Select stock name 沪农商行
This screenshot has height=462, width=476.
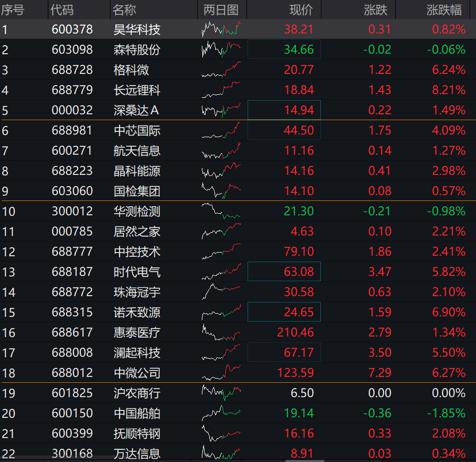tap(137, 393)
